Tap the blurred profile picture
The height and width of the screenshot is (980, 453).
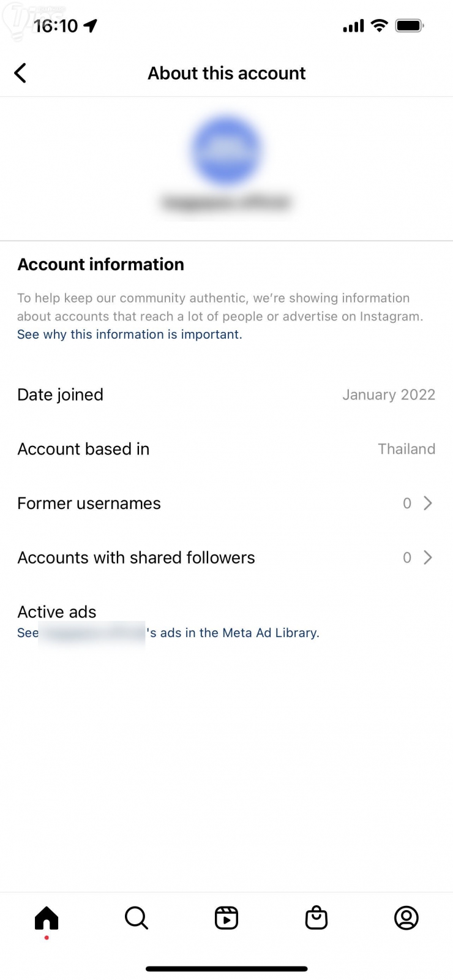coord(226,151)
